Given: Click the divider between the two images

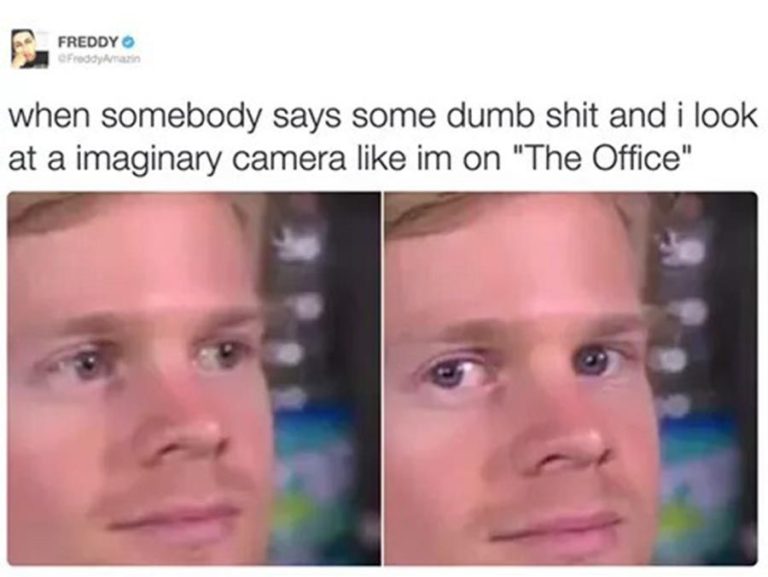Looking at the screenshot, I should click(x=382, y=379).
